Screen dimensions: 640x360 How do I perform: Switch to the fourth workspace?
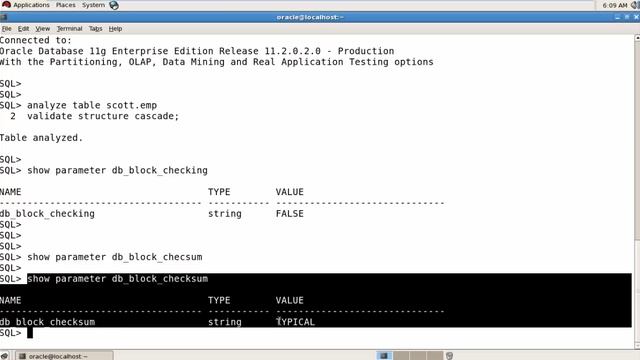tap(435, 356)
